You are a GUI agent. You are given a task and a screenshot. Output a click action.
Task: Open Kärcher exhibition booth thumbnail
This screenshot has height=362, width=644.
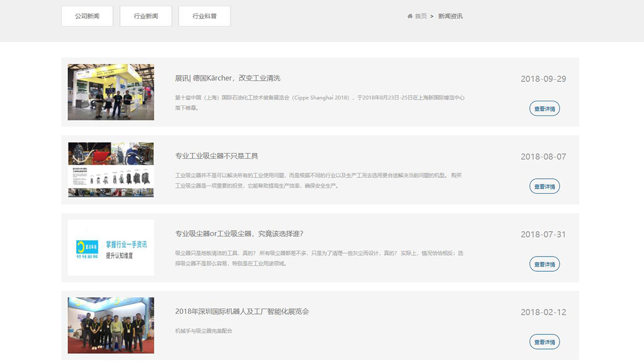tap(111, 92)
